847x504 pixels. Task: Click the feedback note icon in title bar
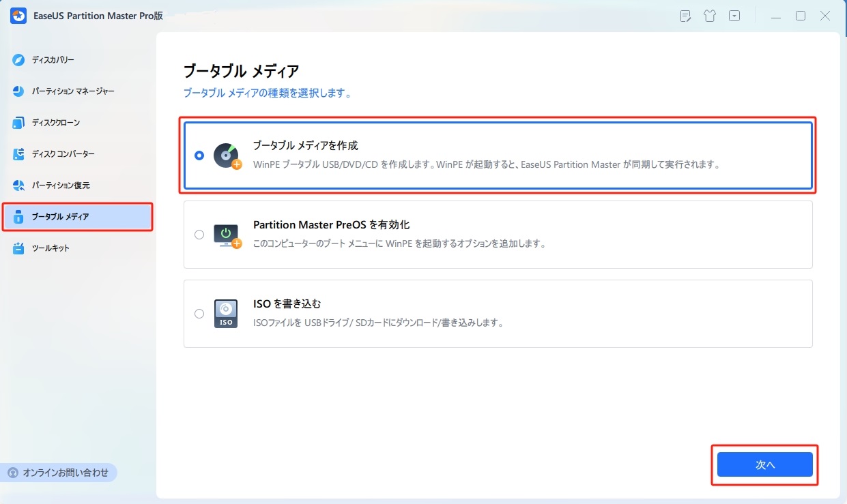tap(686, 16)
